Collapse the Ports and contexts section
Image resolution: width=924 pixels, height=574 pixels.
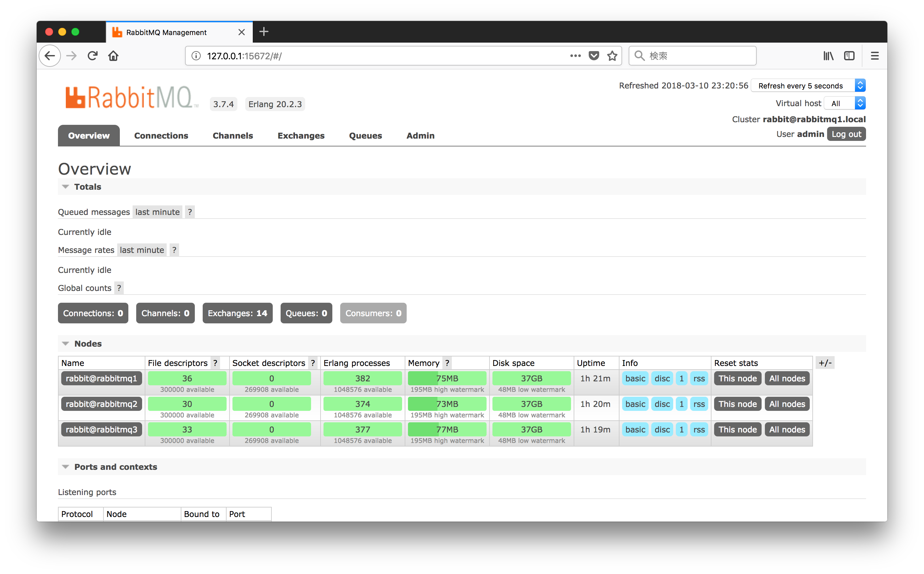[x=109, y=467]
